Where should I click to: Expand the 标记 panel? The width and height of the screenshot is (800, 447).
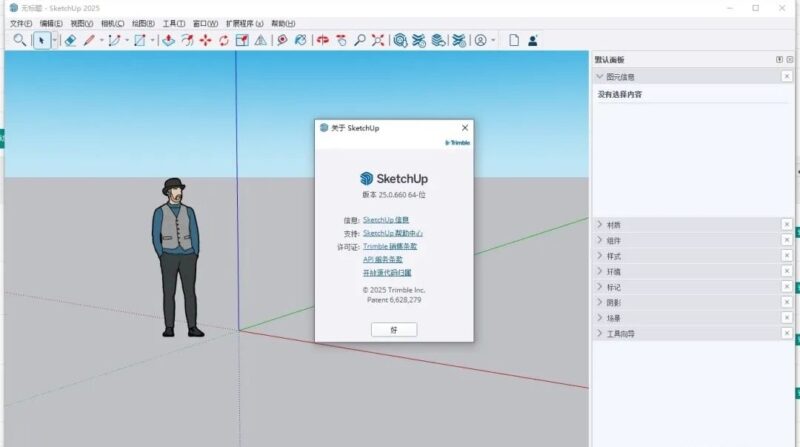coord(599,287)
